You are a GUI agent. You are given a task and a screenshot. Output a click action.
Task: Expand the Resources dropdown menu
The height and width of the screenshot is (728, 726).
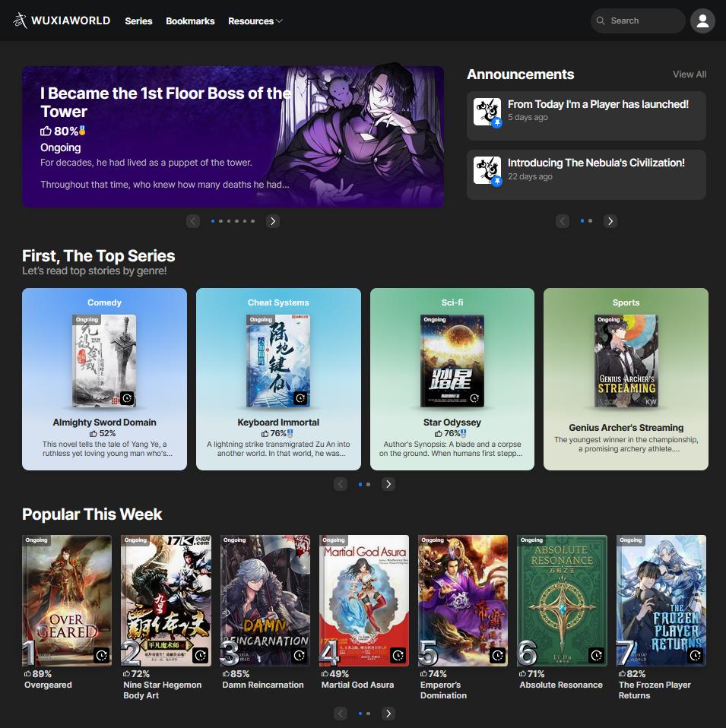(x=255, y=21)
